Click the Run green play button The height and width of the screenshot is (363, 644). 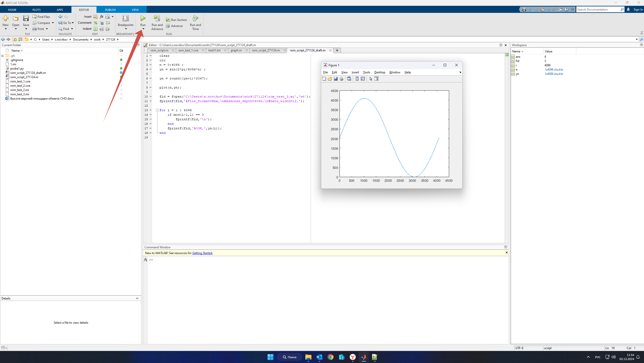pos(142,18)
